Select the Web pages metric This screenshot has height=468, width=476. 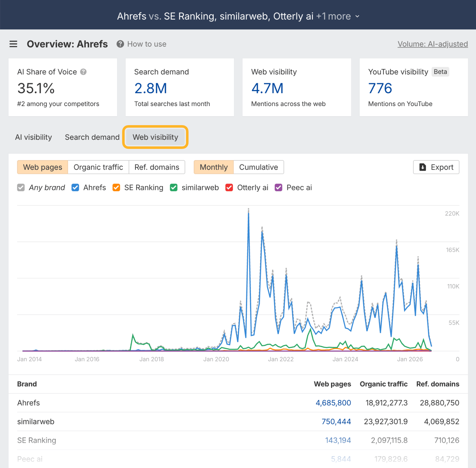coord(43,167)
